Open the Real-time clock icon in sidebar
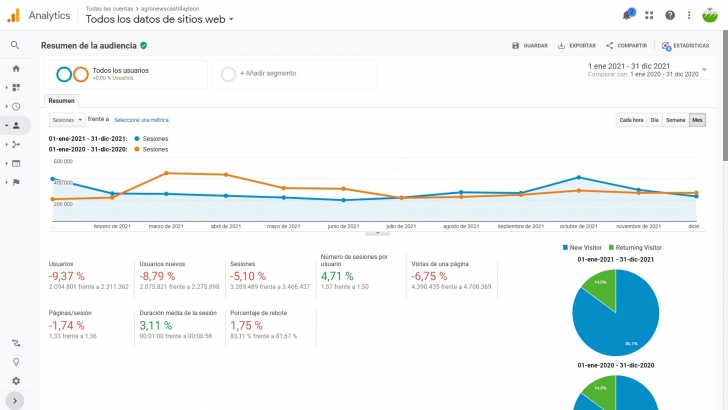Image resolution: width=728 pixels, height=410 pixels. click(16, 106)
